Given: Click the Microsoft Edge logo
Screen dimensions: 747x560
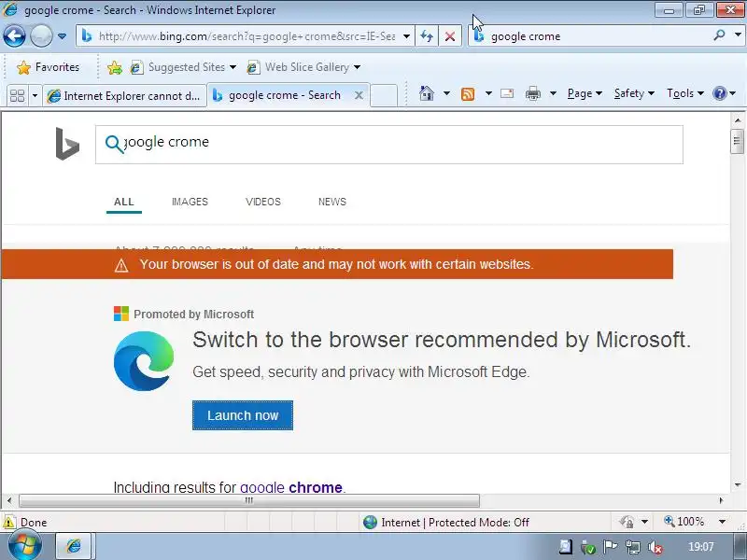Looking at the screenshot, I should click(144, 361).
